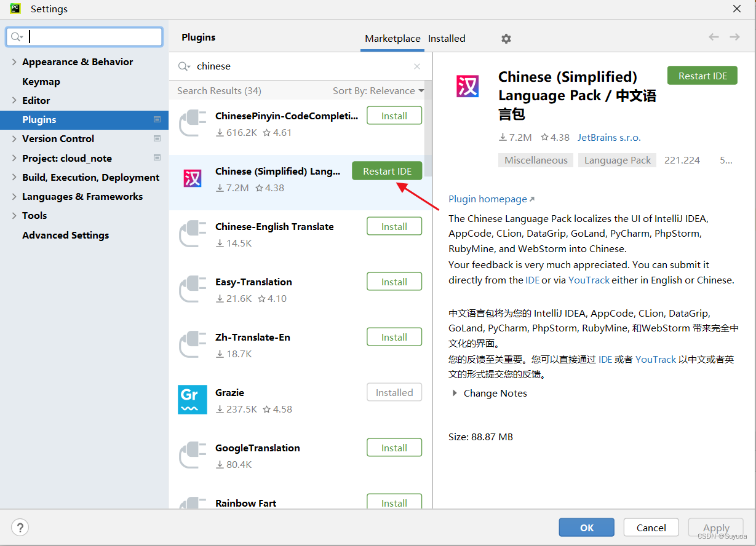This screenshot has height=546, width=756.
Task: Expand the Project: cloud_note node
Action: point(14,158)
